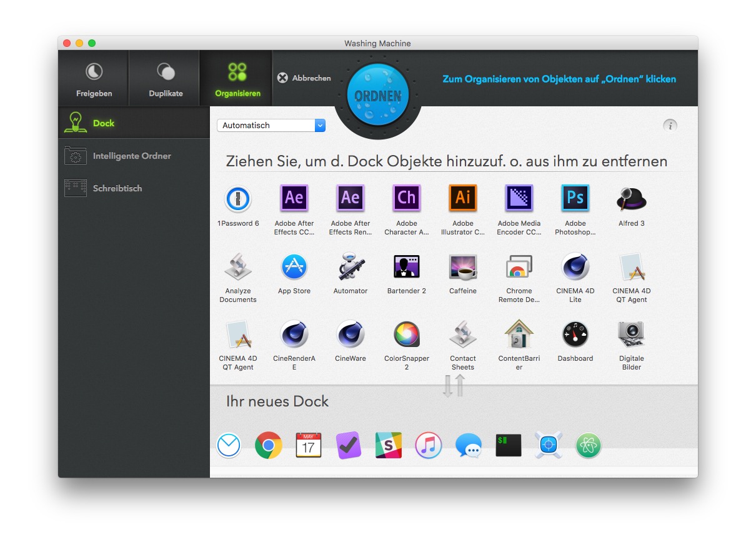756x544 pixels.
Task: Click the Atom icon in new Dock
Action: [588, 446]
